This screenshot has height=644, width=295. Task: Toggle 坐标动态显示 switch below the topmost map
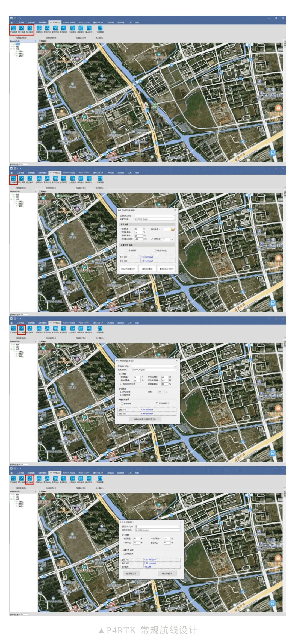coord(24,164)
